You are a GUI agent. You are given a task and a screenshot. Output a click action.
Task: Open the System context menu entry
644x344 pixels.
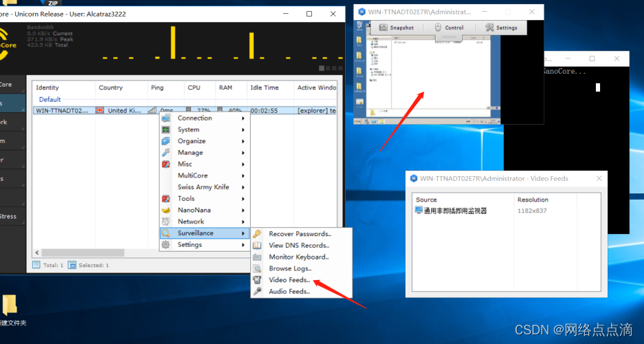pos(204,129)
